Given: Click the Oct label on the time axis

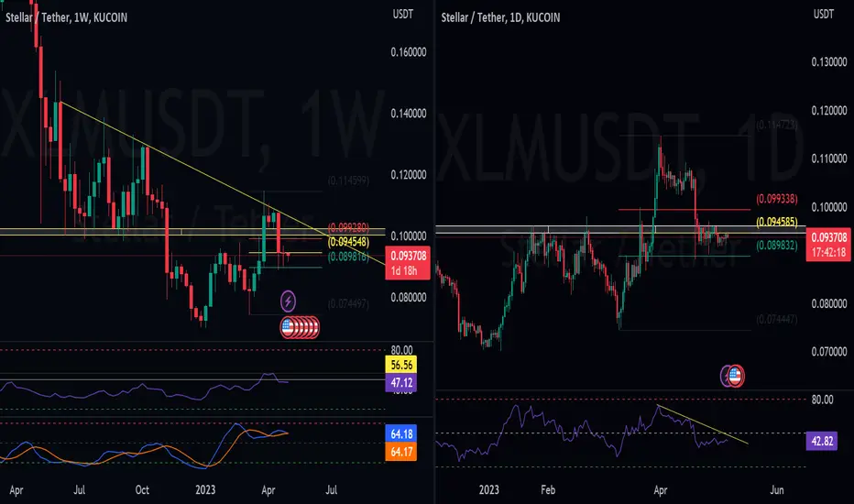Looking at the screenshot, I should pyautogui.click(x=142, y=490).
